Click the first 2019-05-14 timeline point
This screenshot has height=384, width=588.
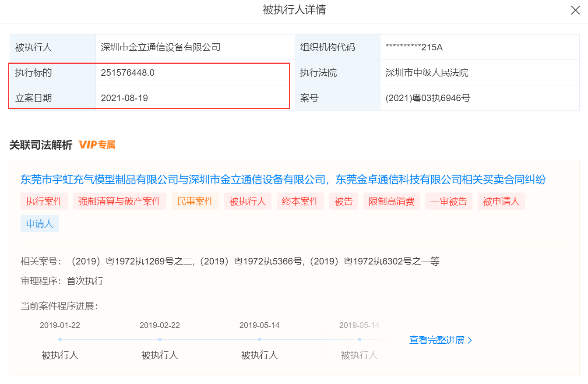click(260, 339)
